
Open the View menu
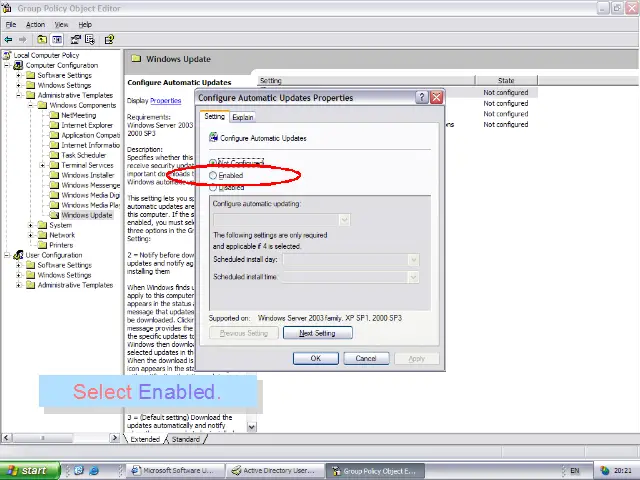62,24
